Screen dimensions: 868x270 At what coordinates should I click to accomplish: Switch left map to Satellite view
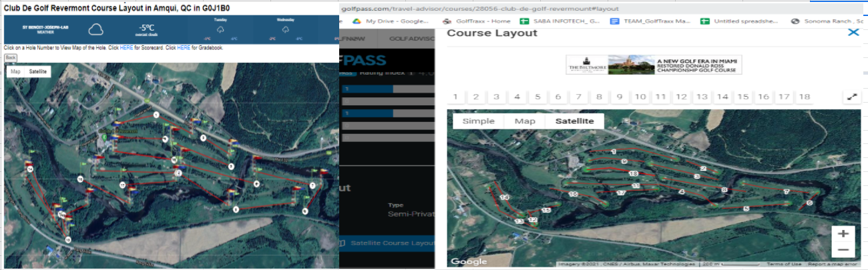click(x=37, y=71)
